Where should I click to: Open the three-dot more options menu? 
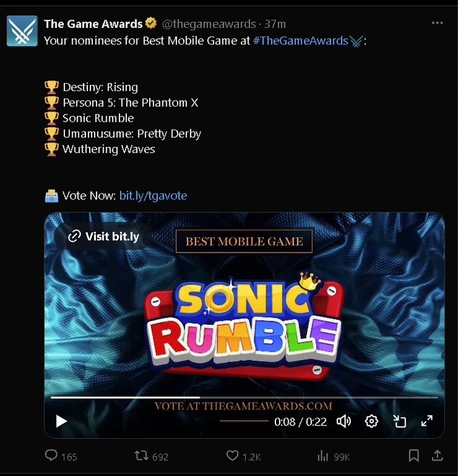[x=437, y=23]
